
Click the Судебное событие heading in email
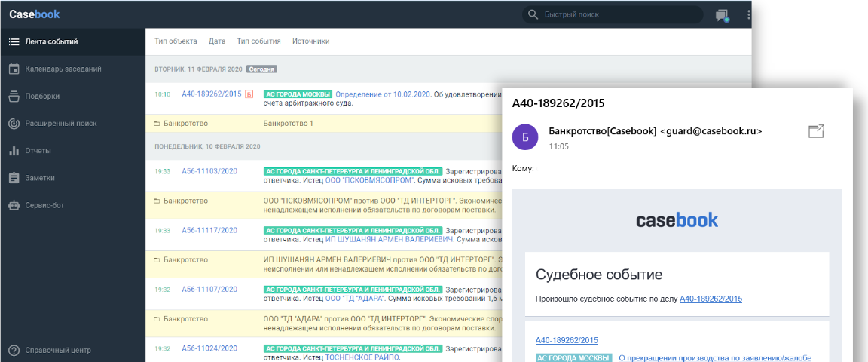point(599,274)
